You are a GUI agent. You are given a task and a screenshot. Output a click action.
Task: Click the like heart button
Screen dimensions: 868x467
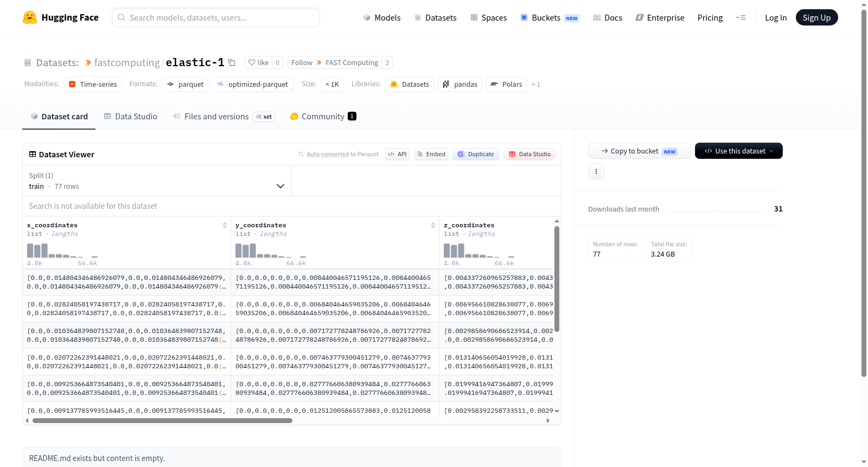(x=258, y=62)
